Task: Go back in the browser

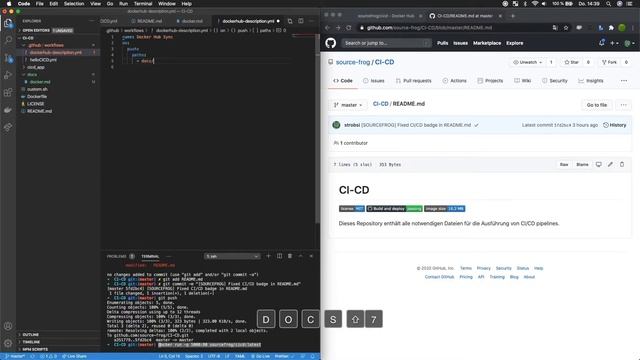Action: (x=327, y=28)
